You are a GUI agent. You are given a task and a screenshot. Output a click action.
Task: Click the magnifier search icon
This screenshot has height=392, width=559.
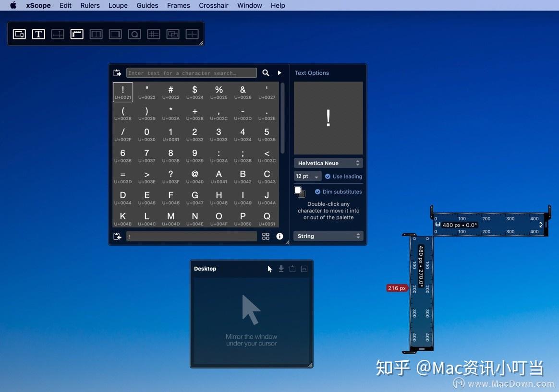tap(266, 72)
